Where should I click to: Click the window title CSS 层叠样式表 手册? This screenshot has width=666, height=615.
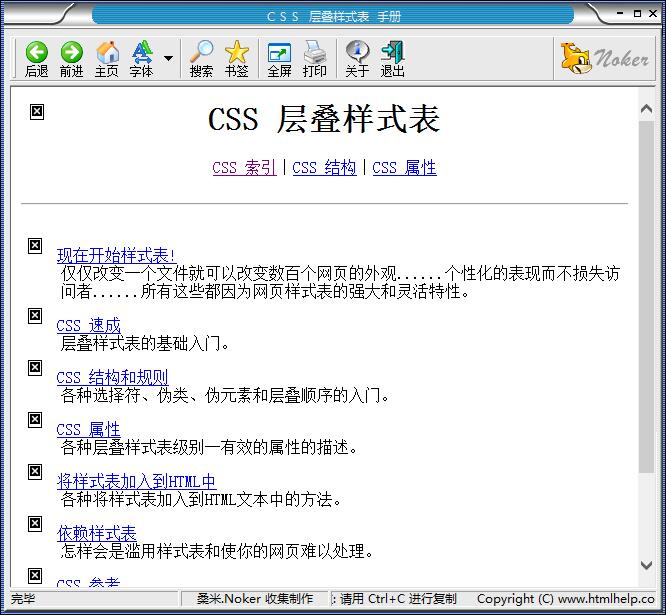coord(333,17)
